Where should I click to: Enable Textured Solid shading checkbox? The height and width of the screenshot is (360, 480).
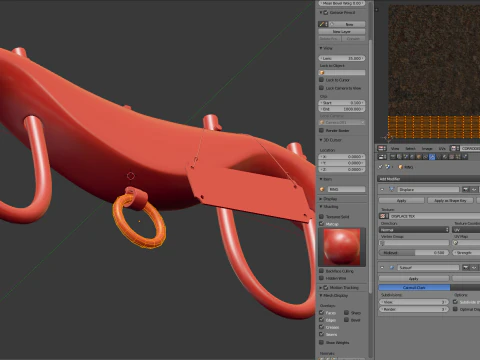coord(321,217)
